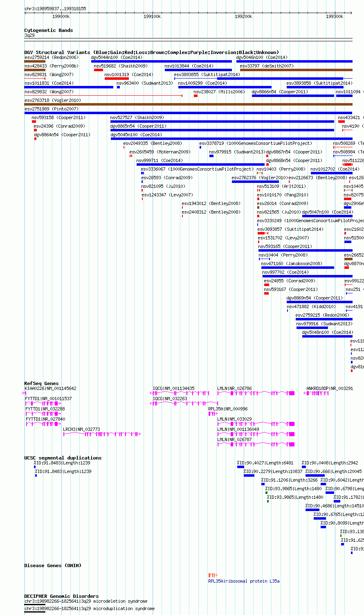Select duplication %ID:90.4027|Length:6481
Screen dimensions: 364x615
(x=265, y=463)
